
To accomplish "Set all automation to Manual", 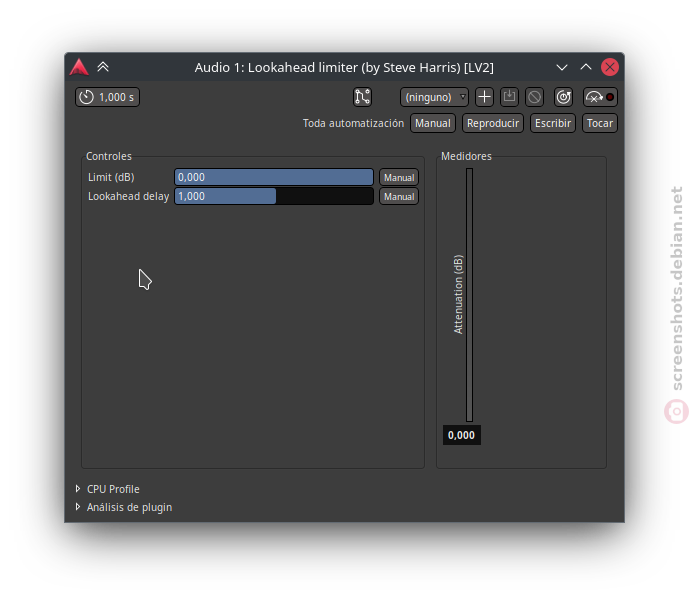I will coord(433,123).
